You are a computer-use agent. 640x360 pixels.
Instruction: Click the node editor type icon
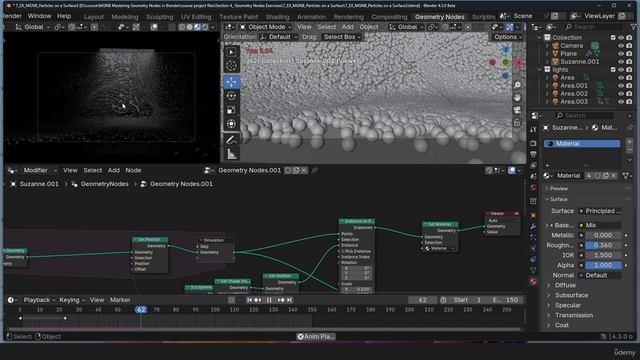(x=12, y=171)
